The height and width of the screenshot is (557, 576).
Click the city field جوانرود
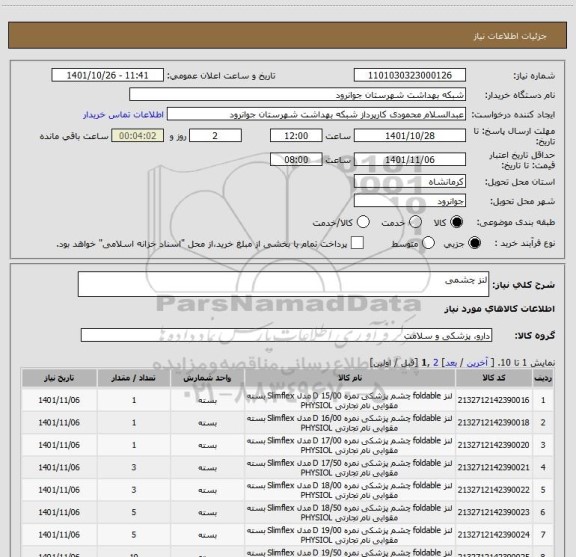(x=410, y=201)
